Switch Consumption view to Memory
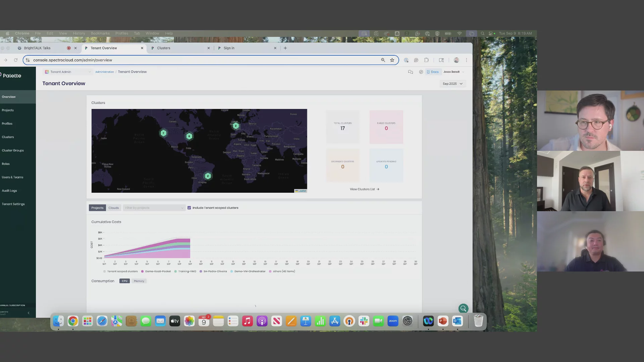This screenshot has width=644, height=362. 139,281
